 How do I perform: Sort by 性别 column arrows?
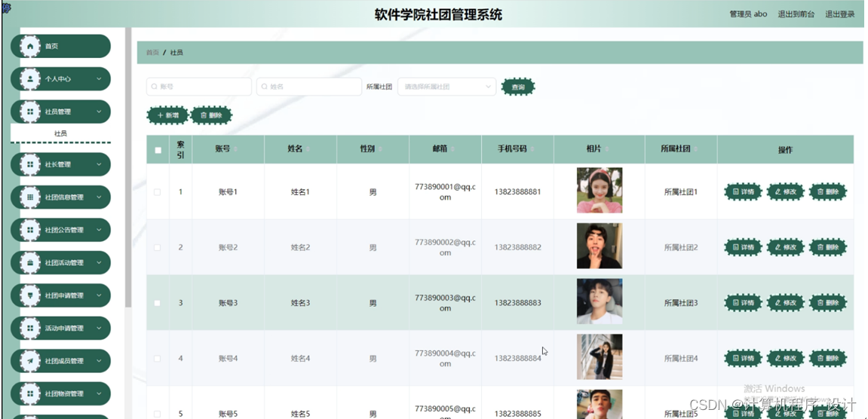tap(380, 149)
